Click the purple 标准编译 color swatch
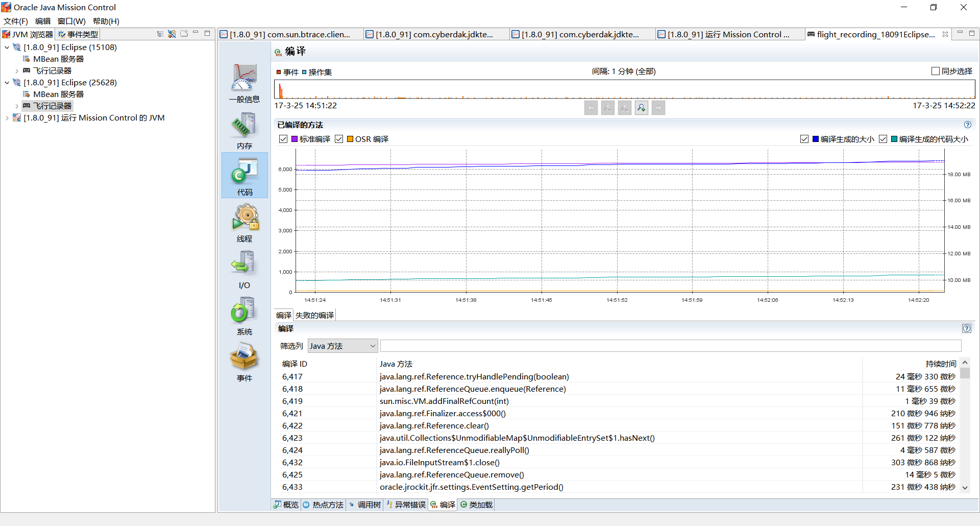The width and height of the screenshot is (980, 526). (x=295, y=139)
